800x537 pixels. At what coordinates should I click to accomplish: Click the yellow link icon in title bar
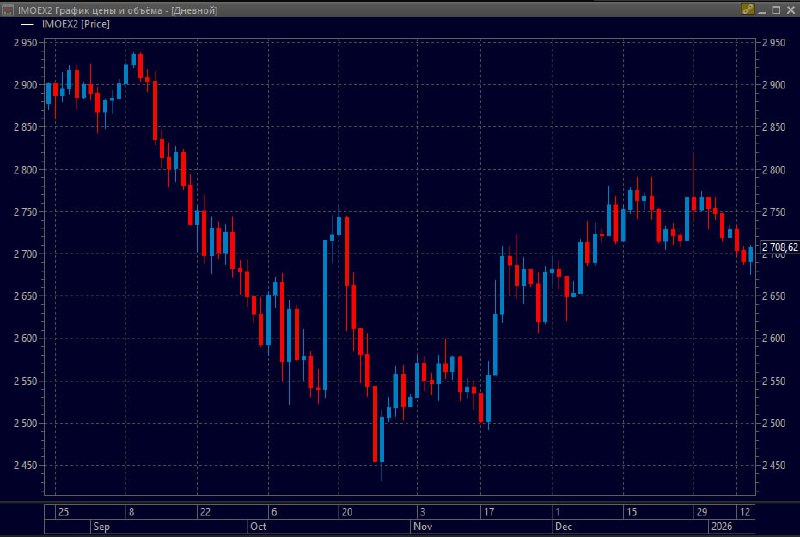point(747,9)
